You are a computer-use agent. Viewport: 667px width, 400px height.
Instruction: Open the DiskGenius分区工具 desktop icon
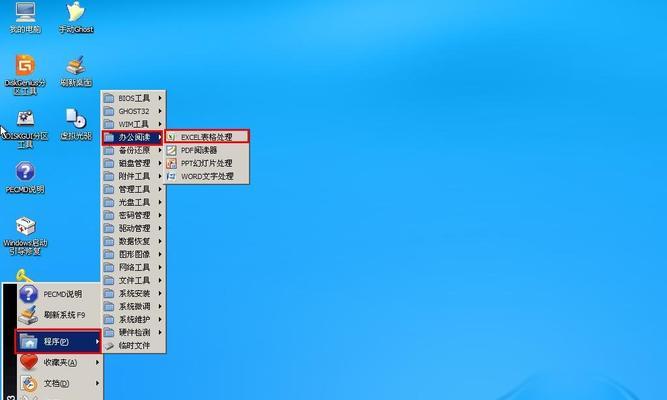25,74
